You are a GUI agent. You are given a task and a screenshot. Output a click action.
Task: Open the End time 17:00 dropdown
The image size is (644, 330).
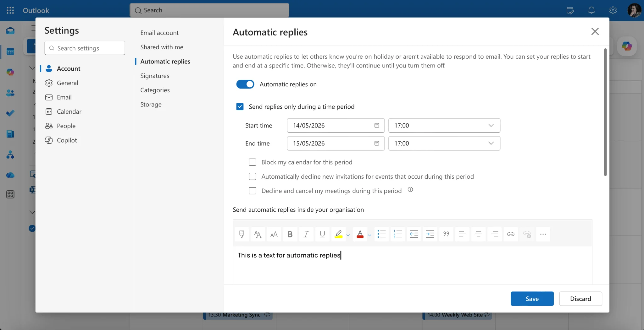tap(444, 143)
